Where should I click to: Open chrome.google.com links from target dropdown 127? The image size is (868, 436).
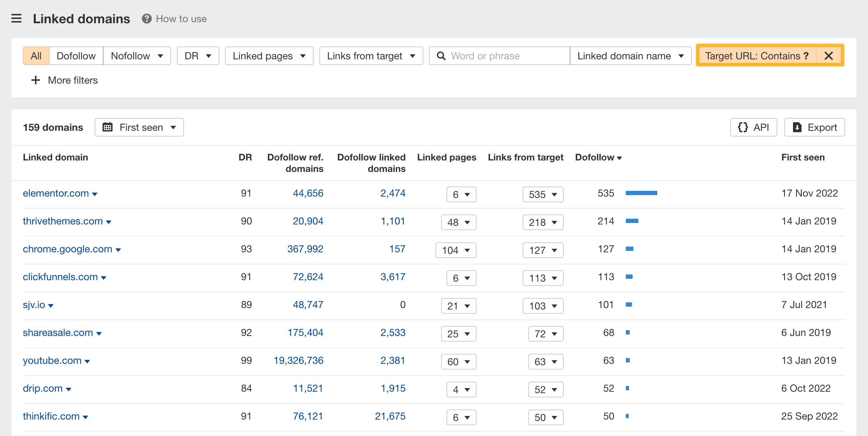[543, 250]
